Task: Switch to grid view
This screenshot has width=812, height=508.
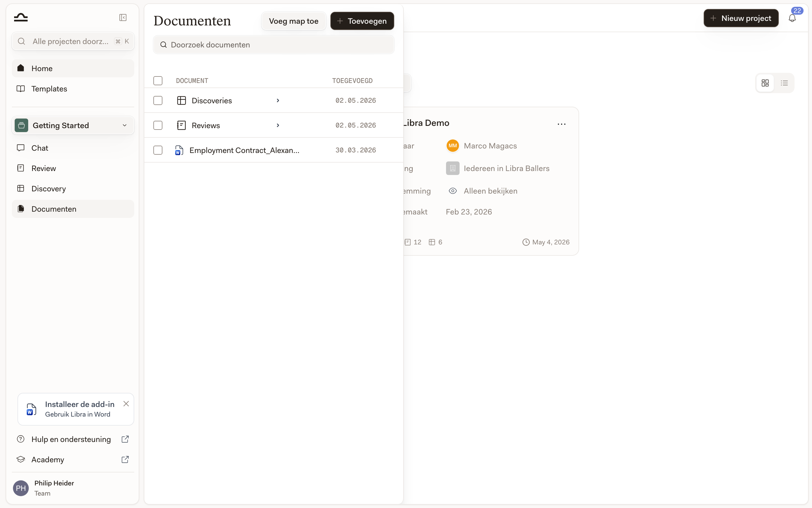Action: pos(765,83)
